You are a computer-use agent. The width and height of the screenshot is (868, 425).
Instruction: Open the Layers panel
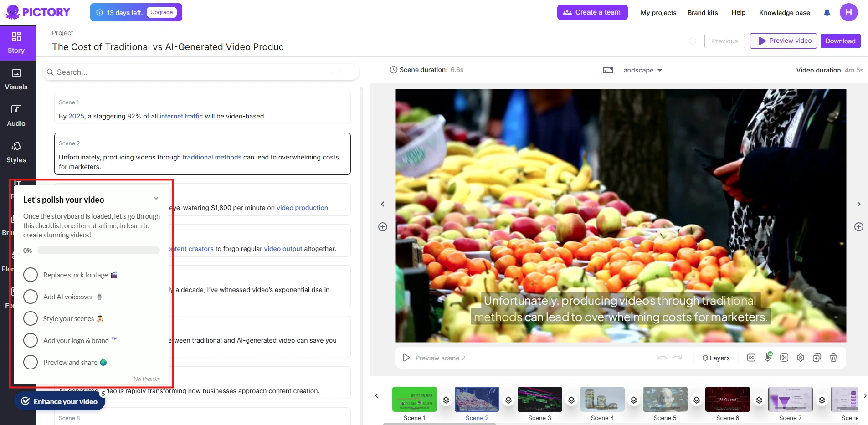(716, 358)
